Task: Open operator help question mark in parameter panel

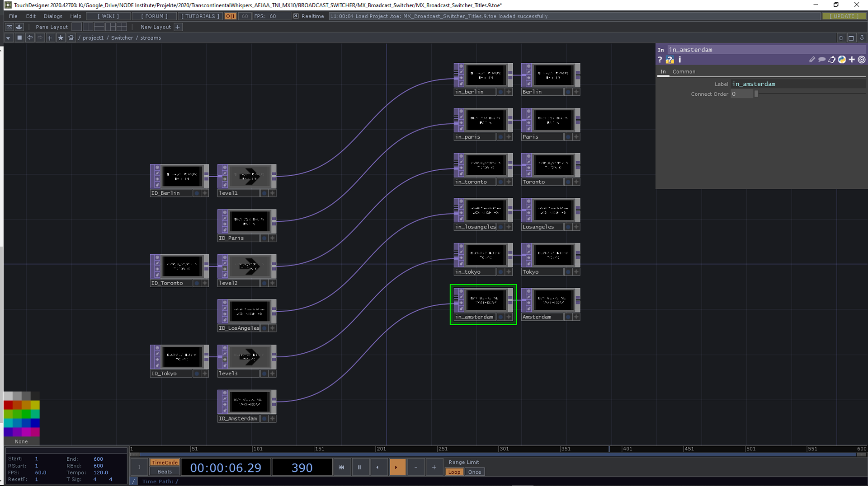Action: [x=660, y=60]
